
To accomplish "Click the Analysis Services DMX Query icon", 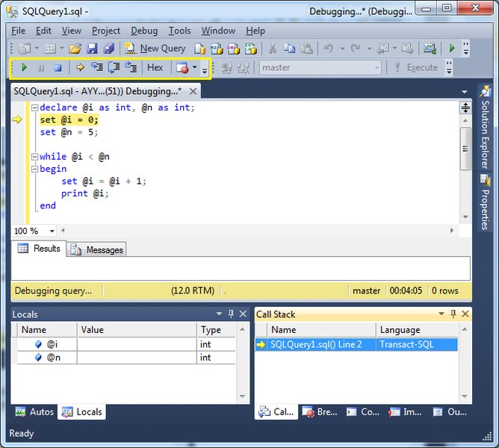I will [234, 49].
